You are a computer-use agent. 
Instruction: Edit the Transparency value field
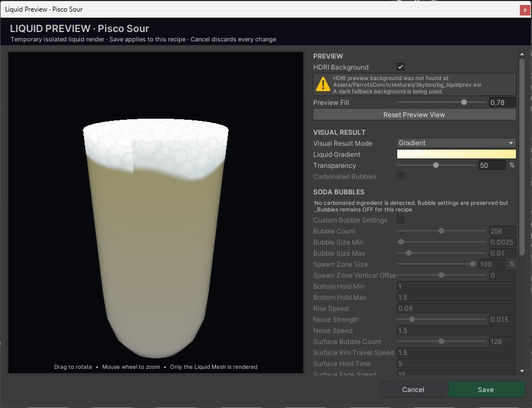pyautogui.click(x=492, y=165)
